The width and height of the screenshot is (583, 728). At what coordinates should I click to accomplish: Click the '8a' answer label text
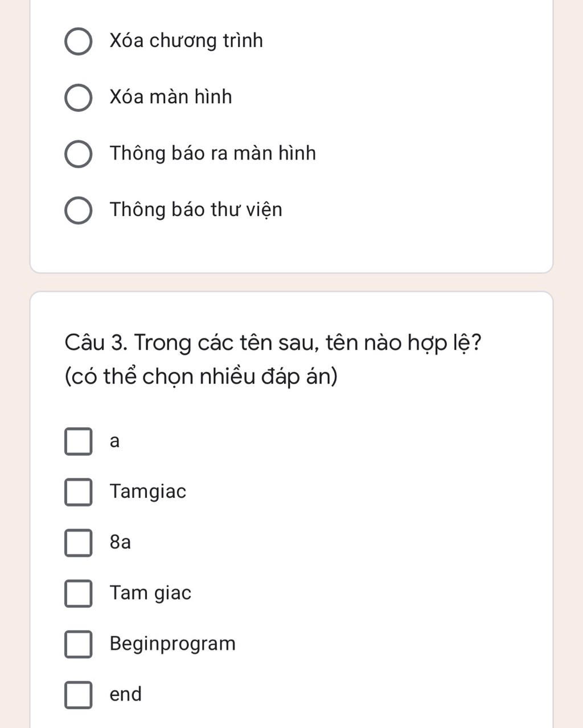coord(120,542)
